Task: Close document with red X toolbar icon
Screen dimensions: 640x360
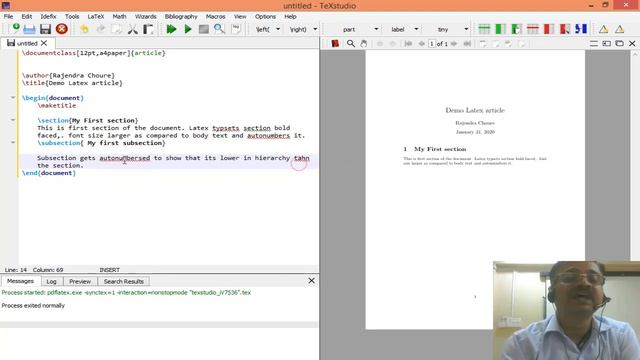Action: [x=62, y=29]
